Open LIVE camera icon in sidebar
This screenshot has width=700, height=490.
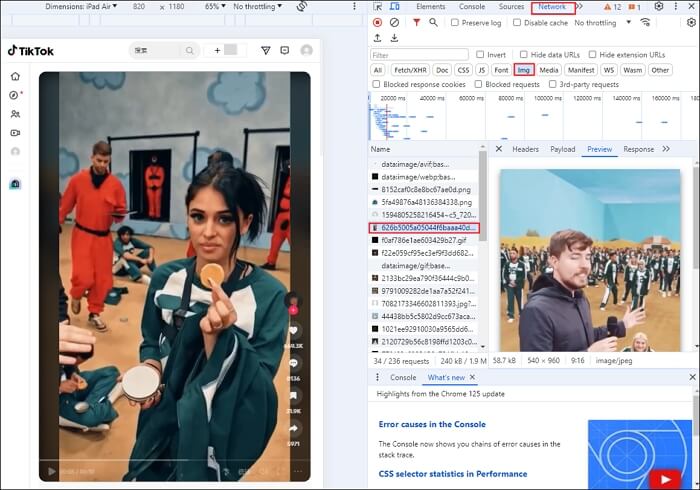(15, 133)
